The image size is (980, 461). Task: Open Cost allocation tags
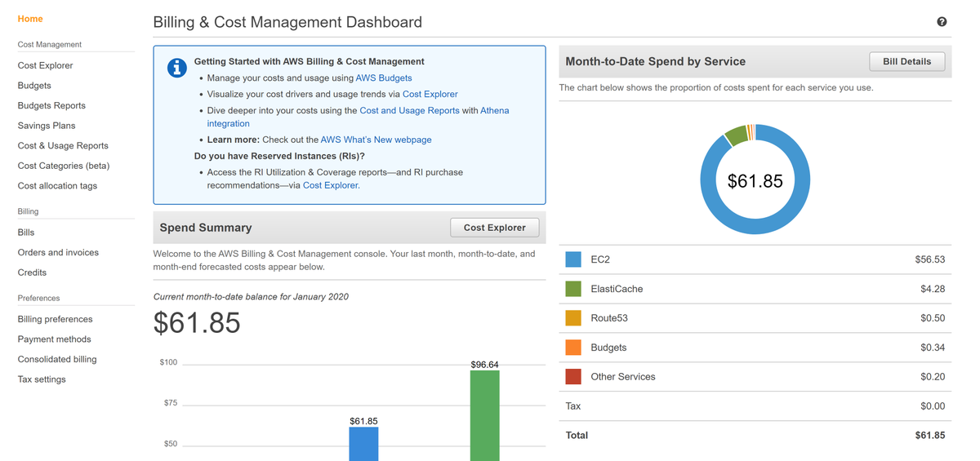57,186
